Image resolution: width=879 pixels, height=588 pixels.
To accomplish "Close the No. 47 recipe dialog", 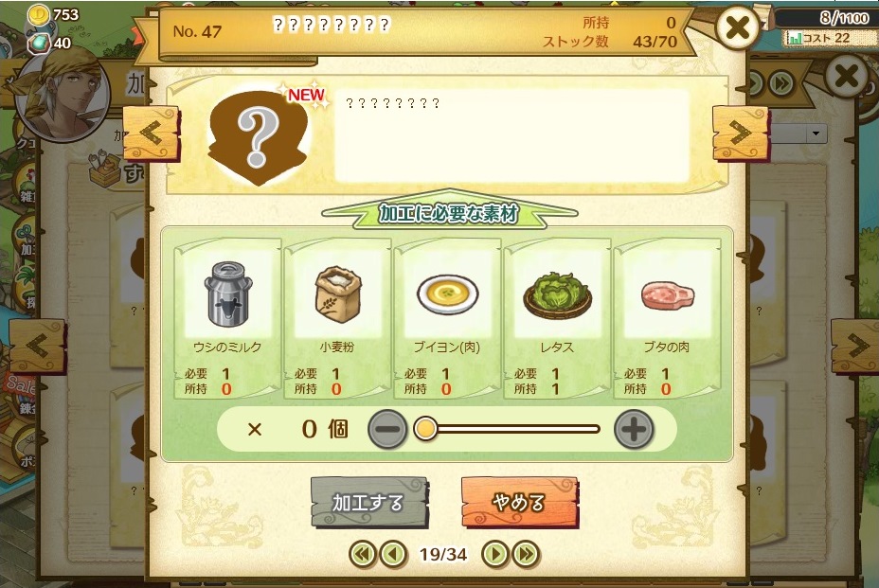I will click(738, 27).
